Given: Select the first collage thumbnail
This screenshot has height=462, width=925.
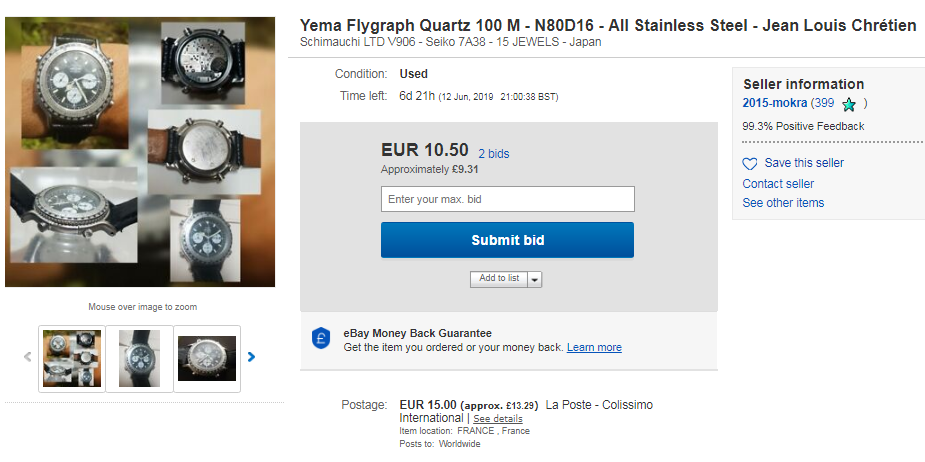Looking at the screenshot, I should [72, 358].
